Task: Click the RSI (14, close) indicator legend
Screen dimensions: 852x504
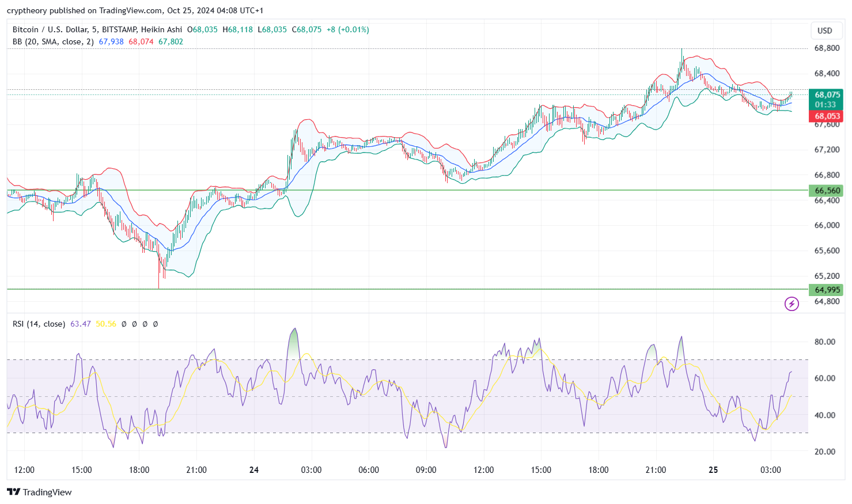Action: [39, 324]
